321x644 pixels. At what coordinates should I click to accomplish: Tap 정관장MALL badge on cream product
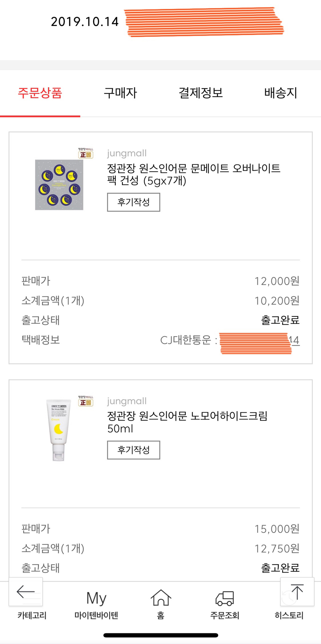click(86, 401)
